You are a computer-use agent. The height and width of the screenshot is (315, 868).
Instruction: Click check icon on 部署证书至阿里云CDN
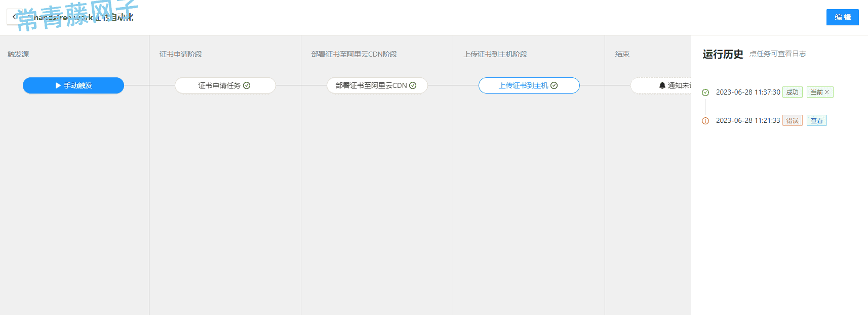tap(413, 85)
